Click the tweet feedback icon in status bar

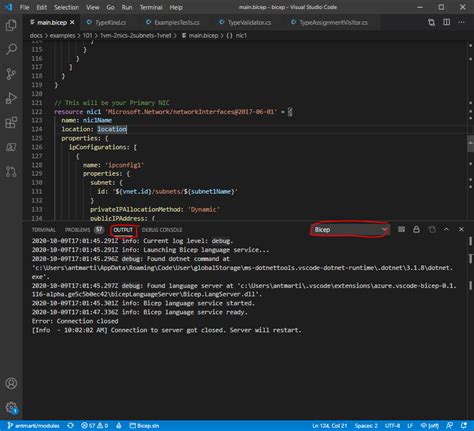click(450, 426)
